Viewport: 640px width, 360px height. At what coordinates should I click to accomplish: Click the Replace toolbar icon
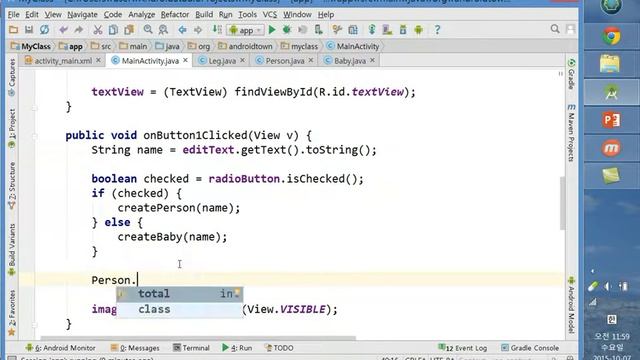163,30
